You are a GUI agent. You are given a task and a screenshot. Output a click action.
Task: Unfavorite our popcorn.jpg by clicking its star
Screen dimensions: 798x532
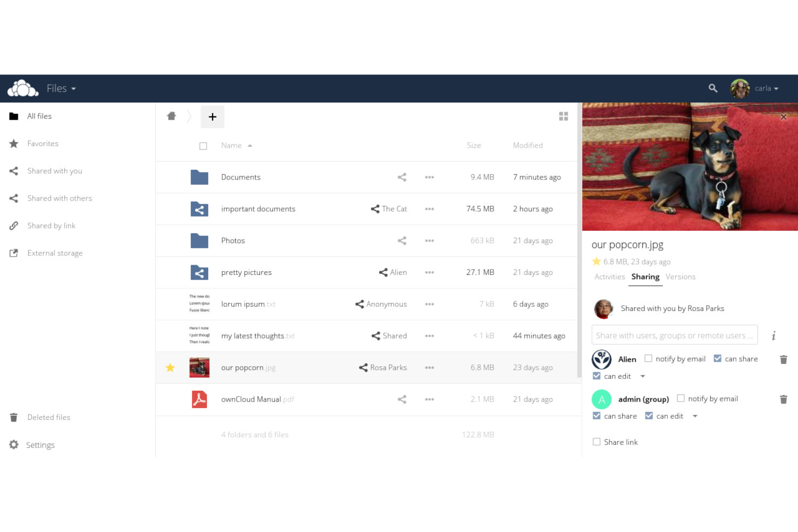170,367
